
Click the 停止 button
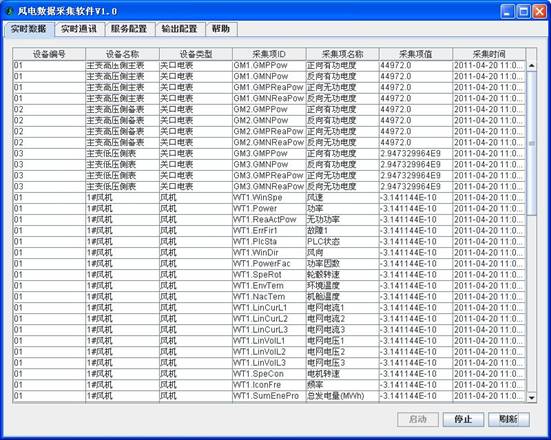tap(463, 419)
